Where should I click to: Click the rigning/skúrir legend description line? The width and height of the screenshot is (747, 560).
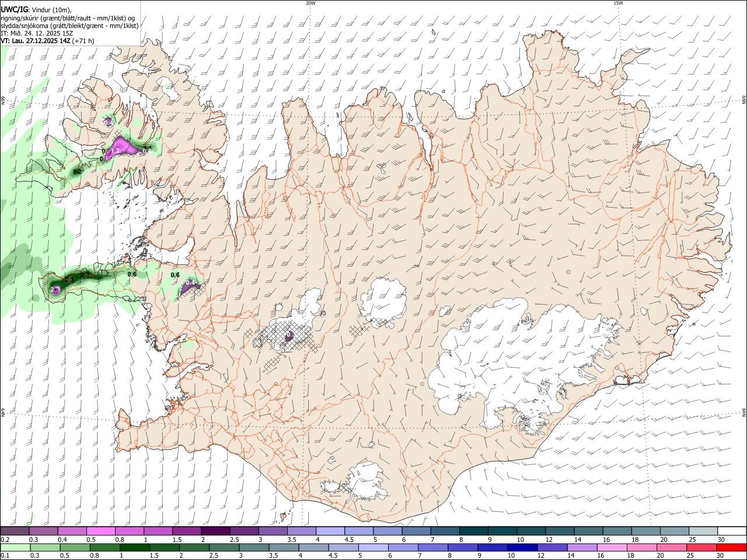(x=68, y=18)
